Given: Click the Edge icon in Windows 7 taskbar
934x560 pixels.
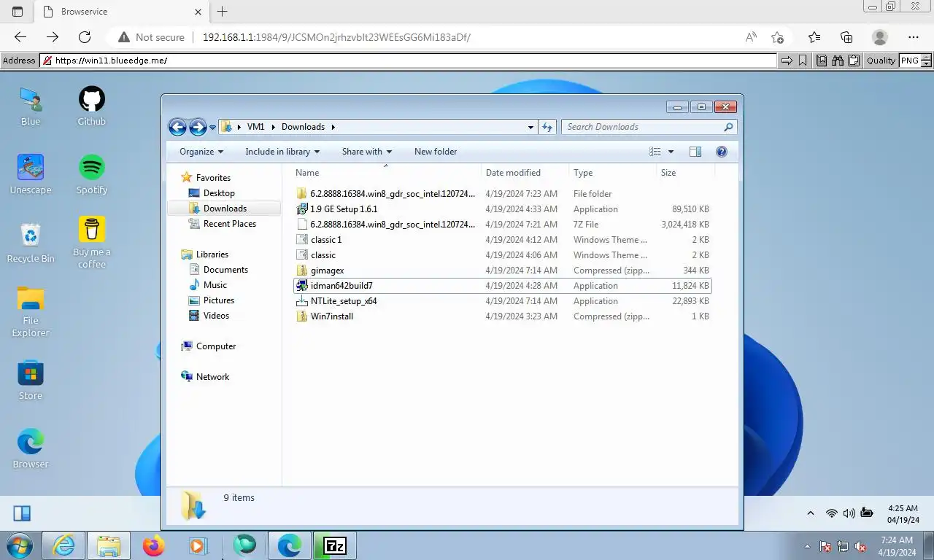Looking at the screenshot, I should [x=290, y=545].
